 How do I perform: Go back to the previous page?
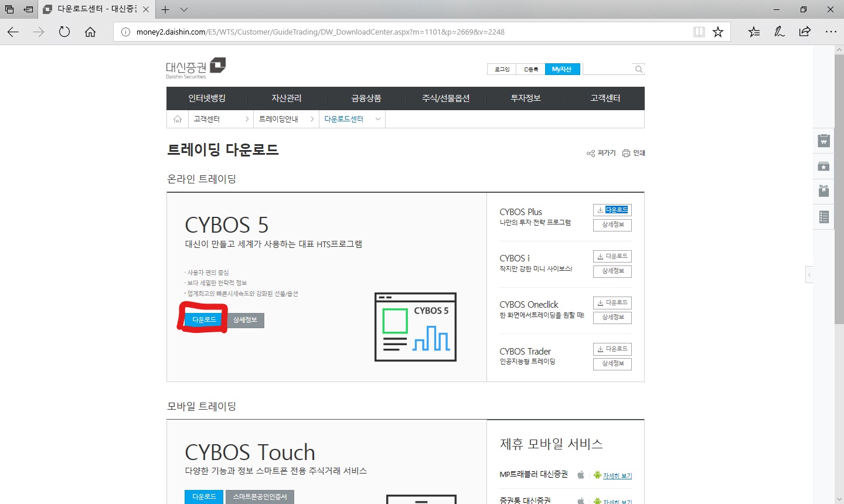13,32
